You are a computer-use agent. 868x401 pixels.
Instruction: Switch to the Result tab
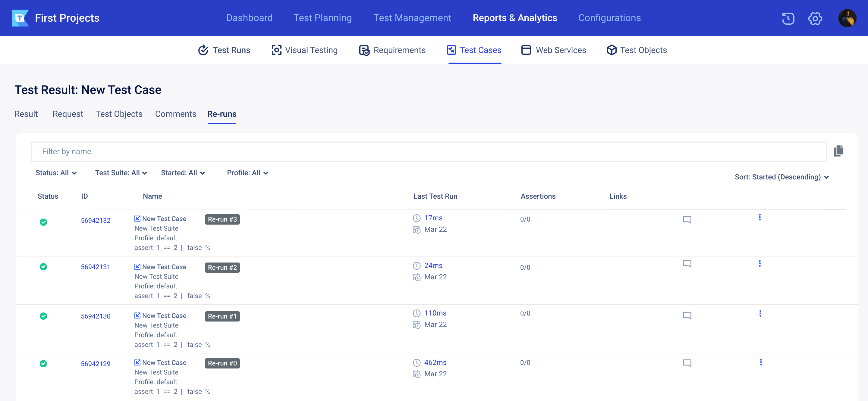(x=26, y=114)
